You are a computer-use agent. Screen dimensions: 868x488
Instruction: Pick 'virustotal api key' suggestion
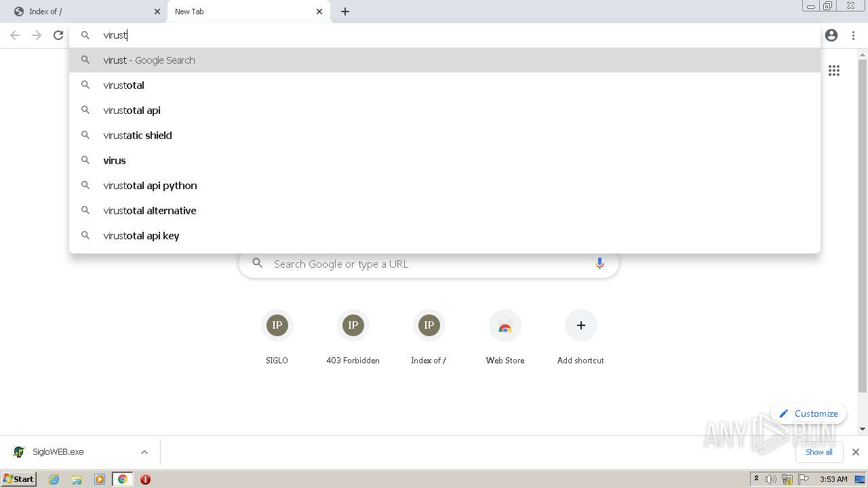pyautogui.click(x=445, y=236)
